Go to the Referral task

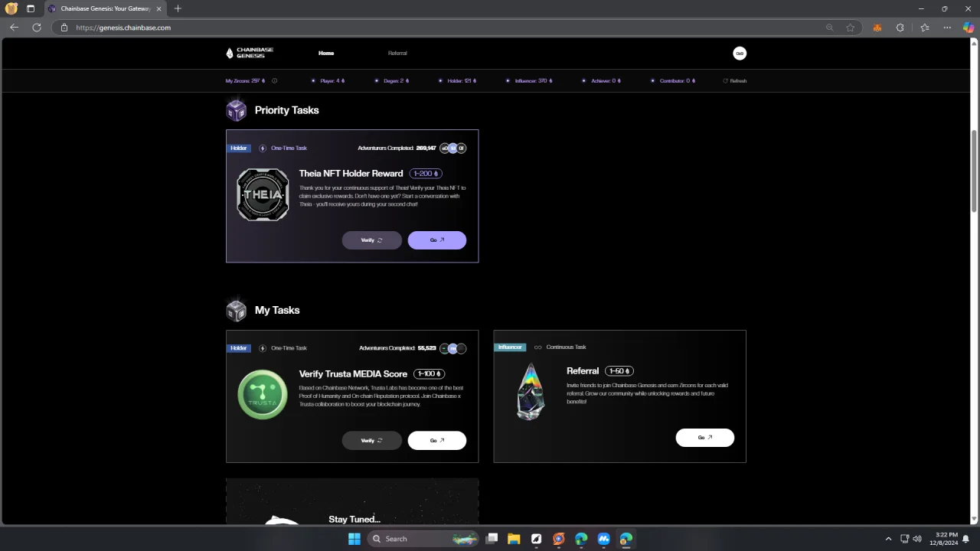click(x=705, y=437)
